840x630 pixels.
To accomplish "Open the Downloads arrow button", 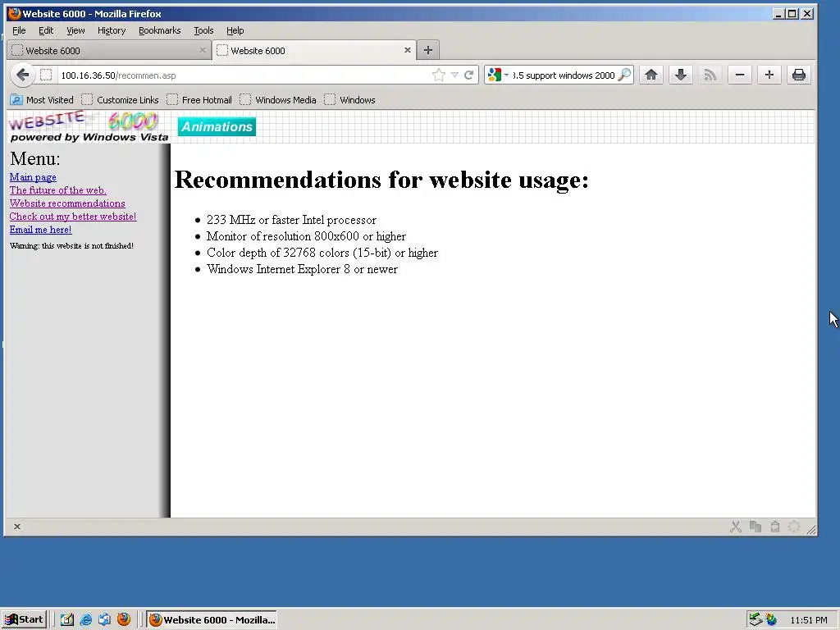I will (680, 75).
